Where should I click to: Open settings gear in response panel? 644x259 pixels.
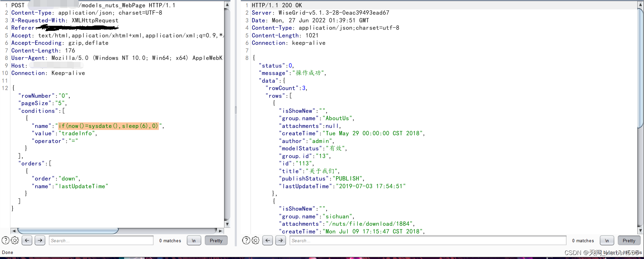click(x=255, y=240)
